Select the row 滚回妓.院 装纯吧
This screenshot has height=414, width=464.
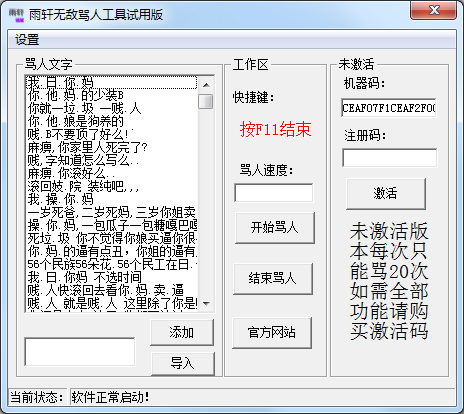click(x=112, y=187)
